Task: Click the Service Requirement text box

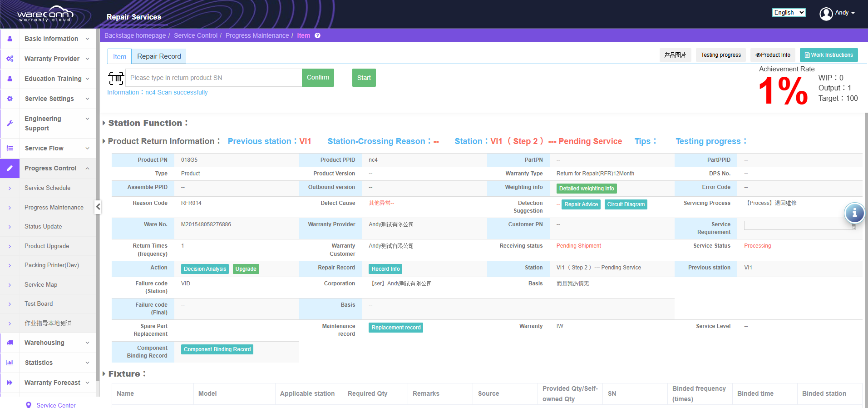Action: tap(799, 225)
